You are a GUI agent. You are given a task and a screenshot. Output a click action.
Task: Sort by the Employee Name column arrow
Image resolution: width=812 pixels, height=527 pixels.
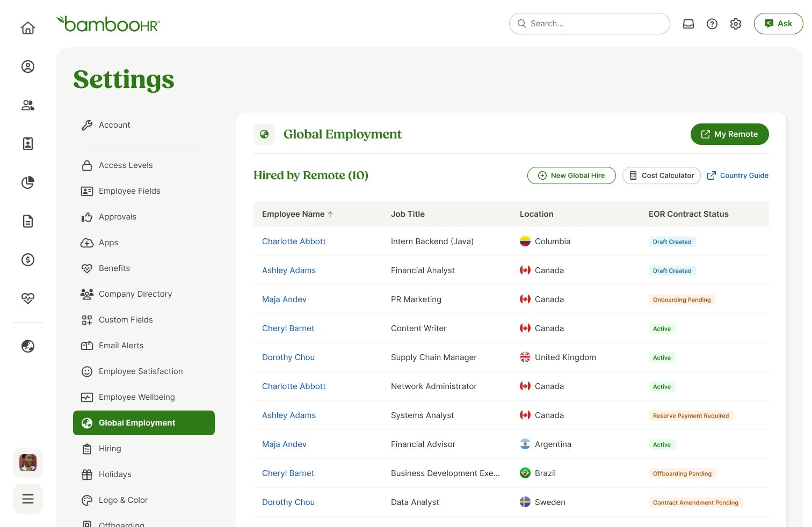point(330,214)
